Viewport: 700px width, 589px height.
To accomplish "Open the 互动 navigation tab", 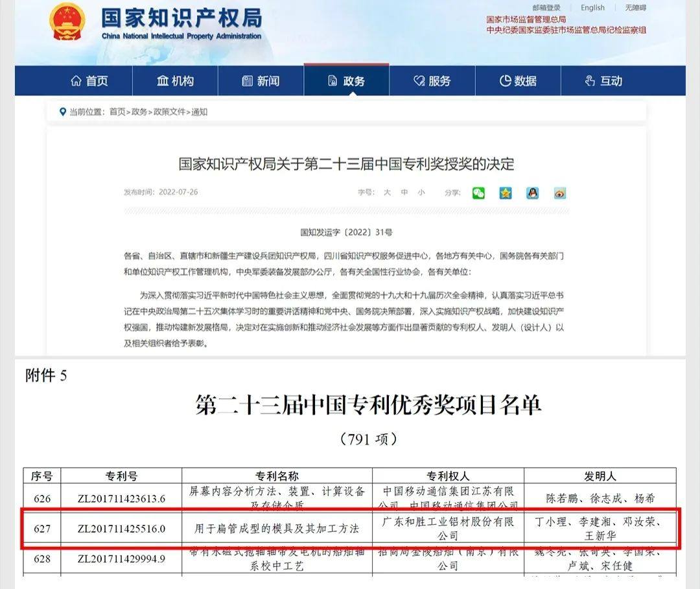I will click(603, 81).
